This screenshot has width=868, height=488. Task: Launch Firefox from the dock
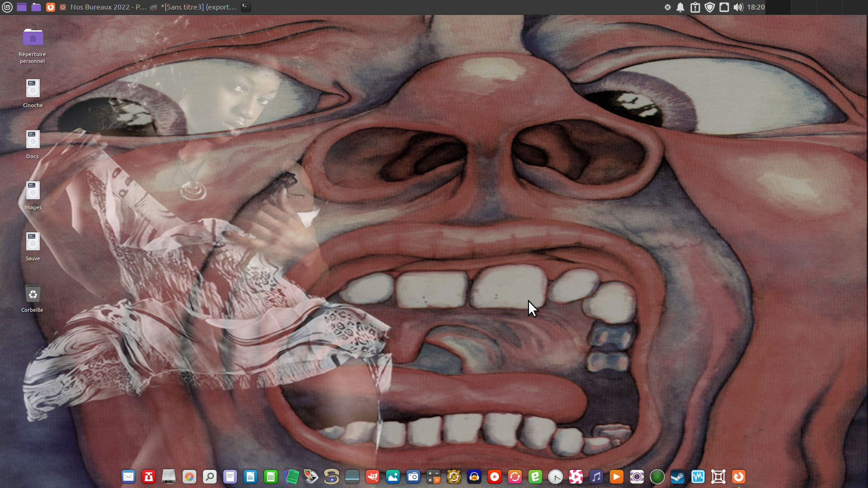click(739, 477)
